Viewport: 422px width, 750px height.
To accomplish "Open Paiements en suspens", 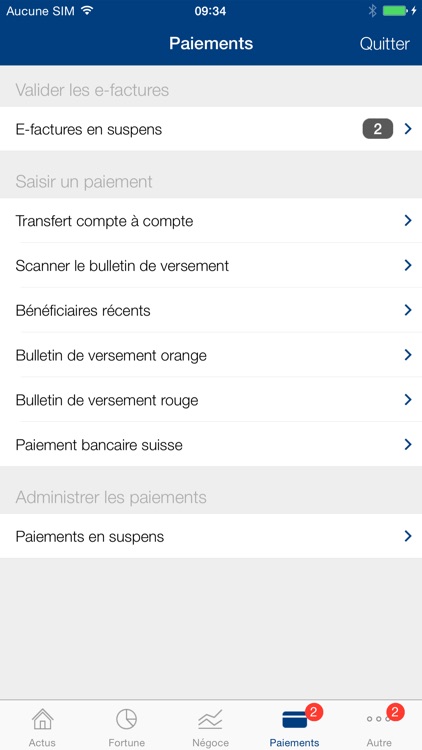I will coord(211,536).
